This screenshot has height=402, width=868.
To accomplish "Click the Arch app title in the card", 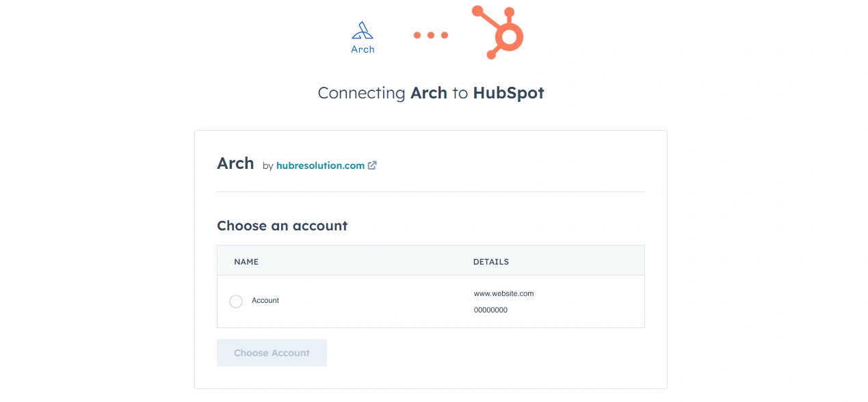I will tap(235, 163).
